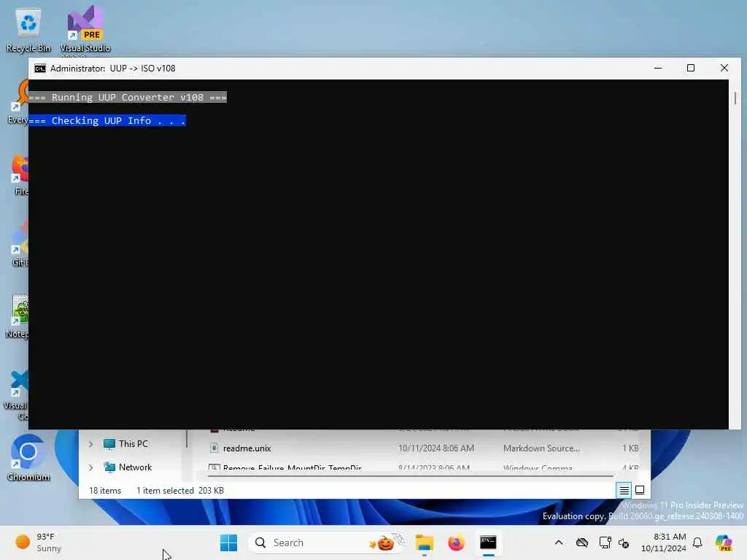Show hidden system tray icons
The height and width of the screenshot is (560, 747).
coord(559,542)
